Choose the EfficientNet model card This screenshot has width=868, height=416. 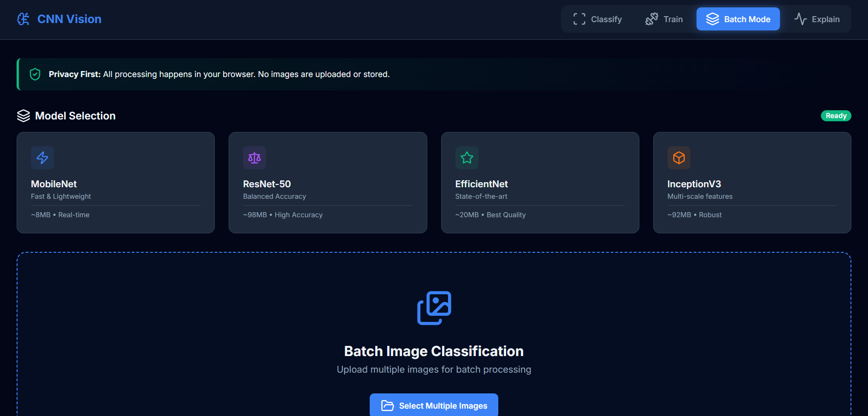point(540,183)
